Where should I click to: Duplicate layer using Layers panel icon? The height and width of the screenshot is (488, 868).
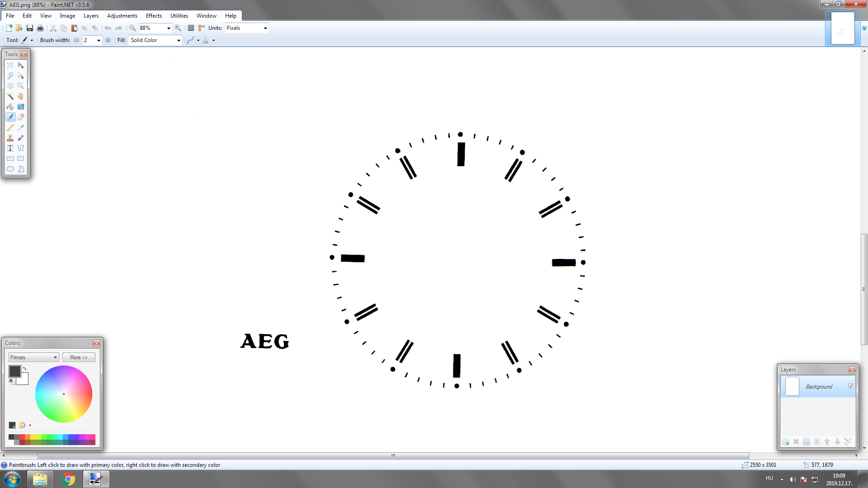click(x=807, y=441)
